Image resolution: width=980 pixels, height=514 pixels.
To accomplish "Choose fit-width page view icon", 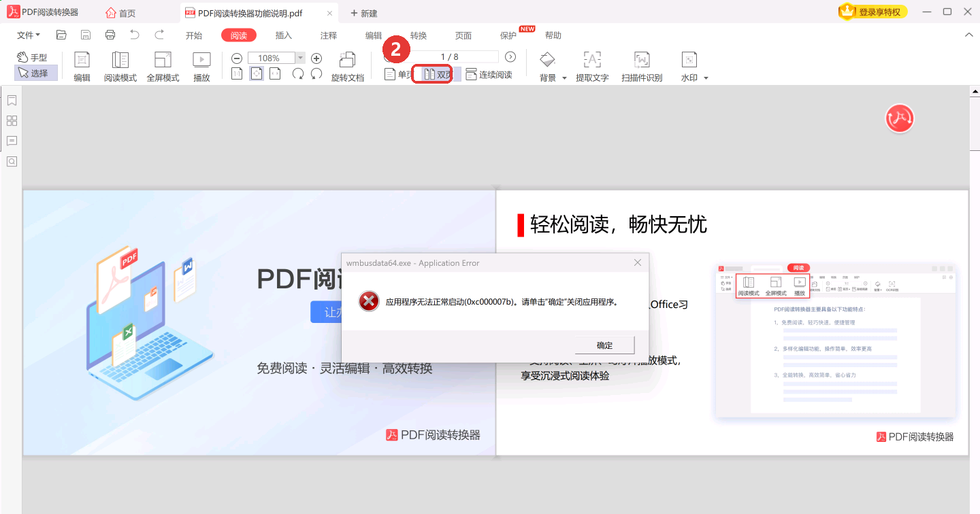I will click(x=276, y=73).
